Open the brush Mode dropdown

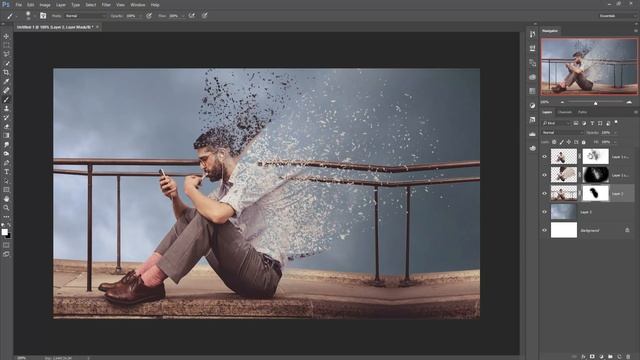(85, 16)
